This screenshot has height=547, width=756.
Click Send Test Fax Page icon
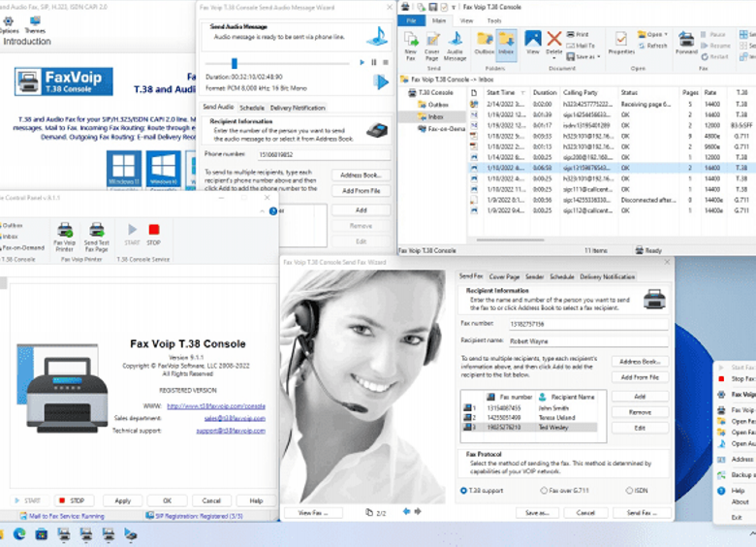pyautogui.click(x=96, y=237)
